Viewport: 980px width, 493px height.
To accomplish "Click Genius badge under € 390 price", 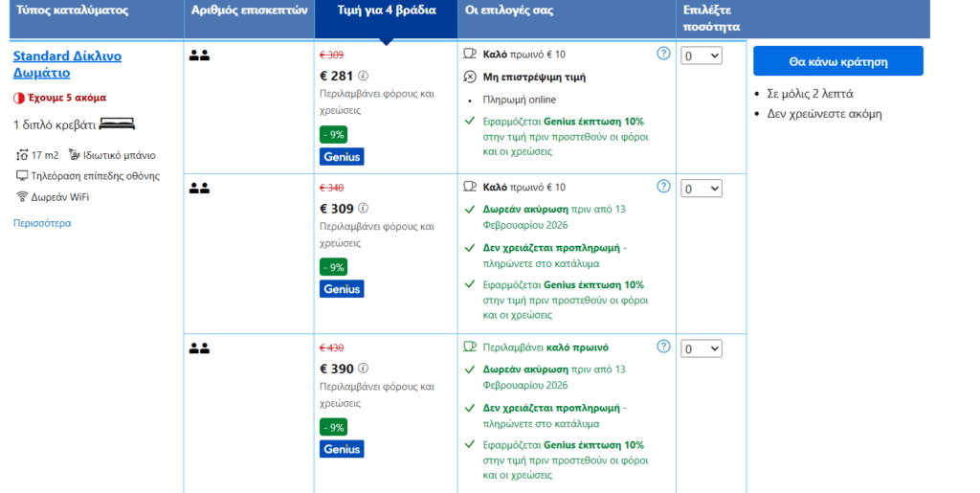I will [342, 449].
